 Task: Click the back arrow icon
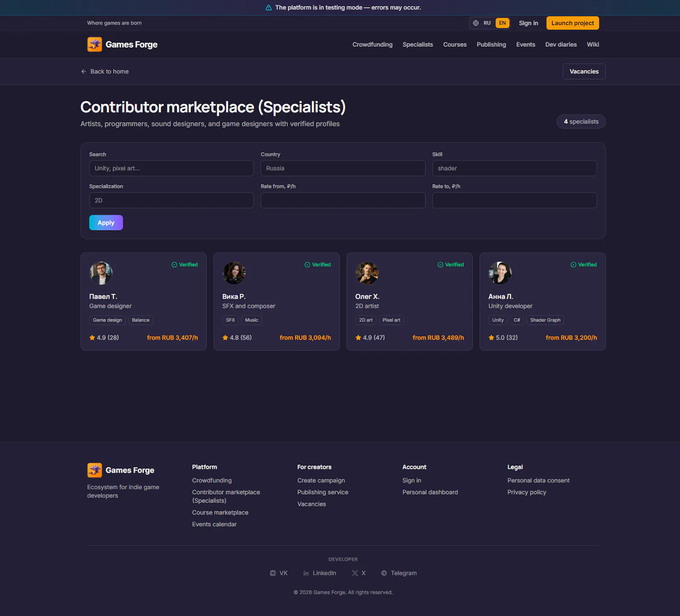pyautogui.click(x=84, y=71)
